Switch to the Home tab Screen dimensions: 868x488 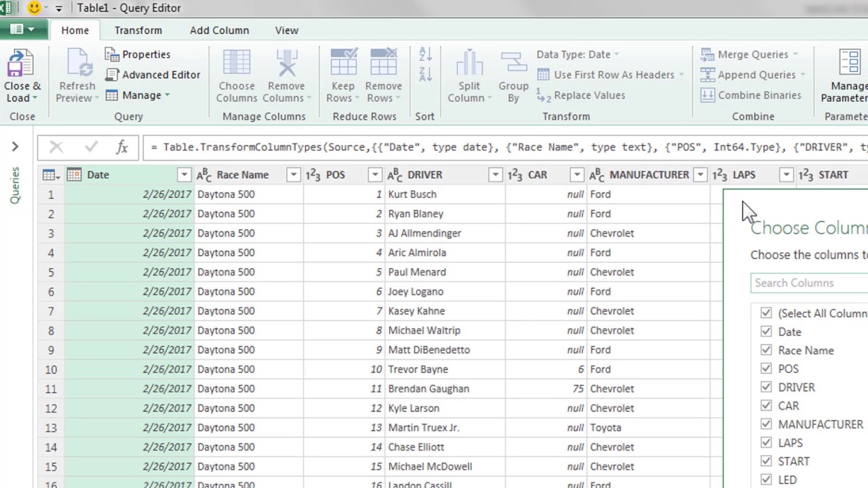75,30
